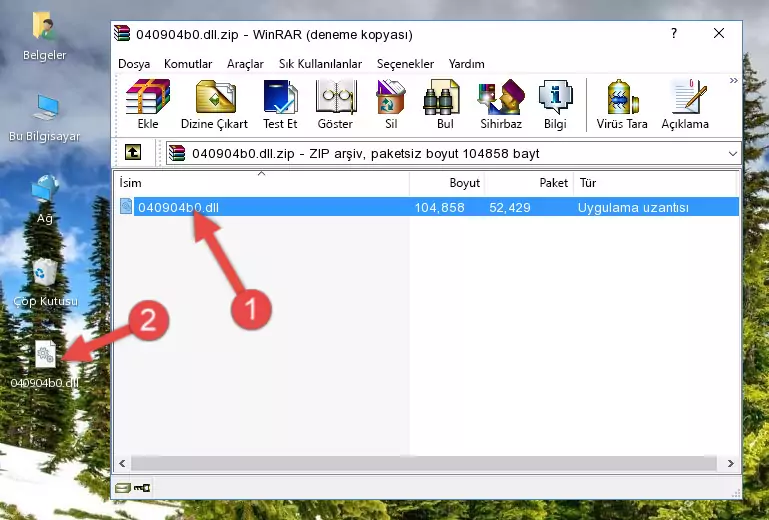This screenshot has height=520, width=769.
Task: Click the horizontal scrollbar left arrow
Action: (x=122, y=463)
